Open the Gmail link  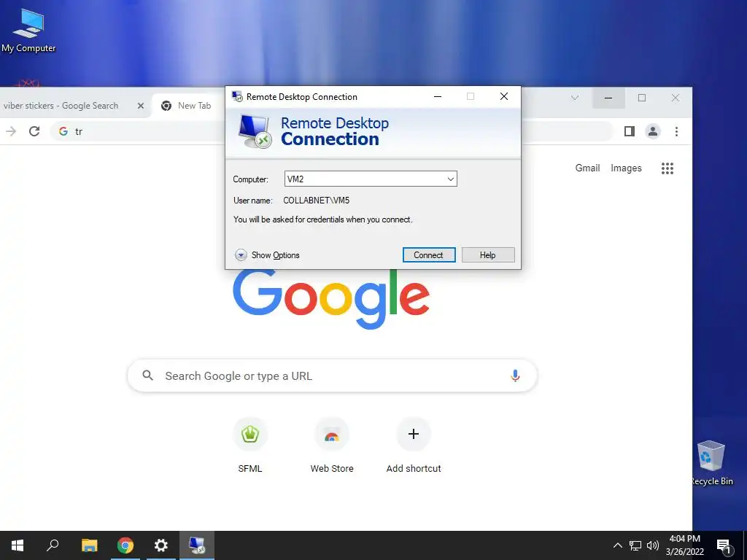pyautogui.click(x=587, y=168)
